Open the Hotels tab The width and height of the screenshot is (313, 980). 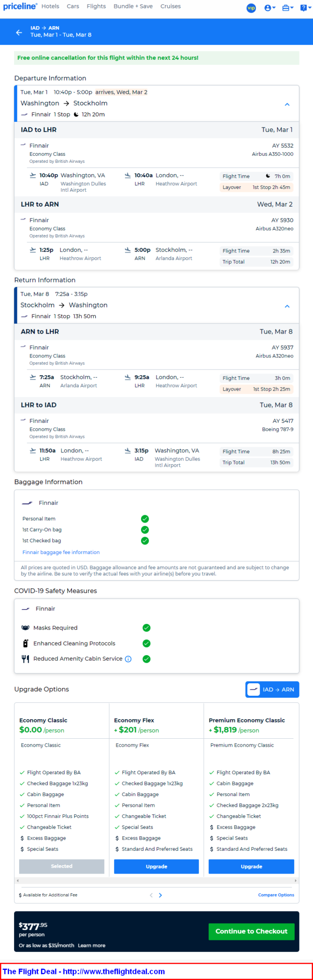pos(50,7)
